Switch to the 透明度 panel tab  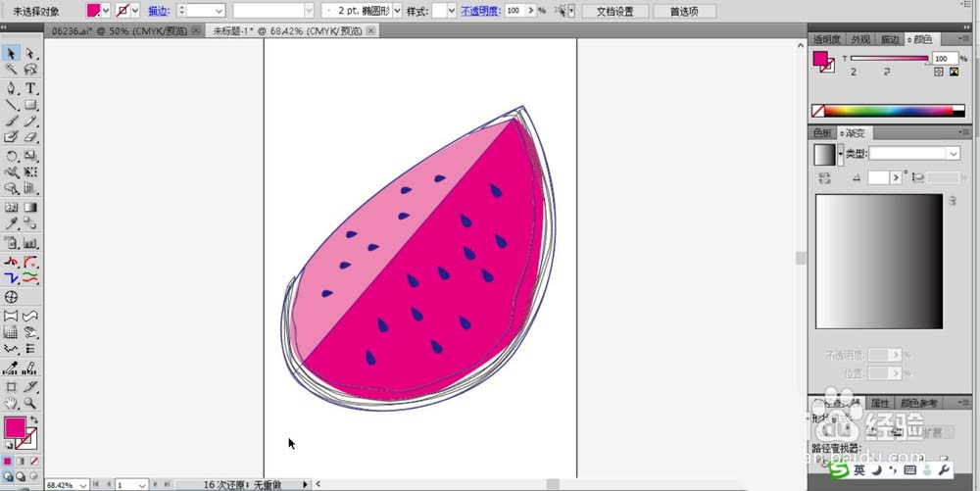827,39
